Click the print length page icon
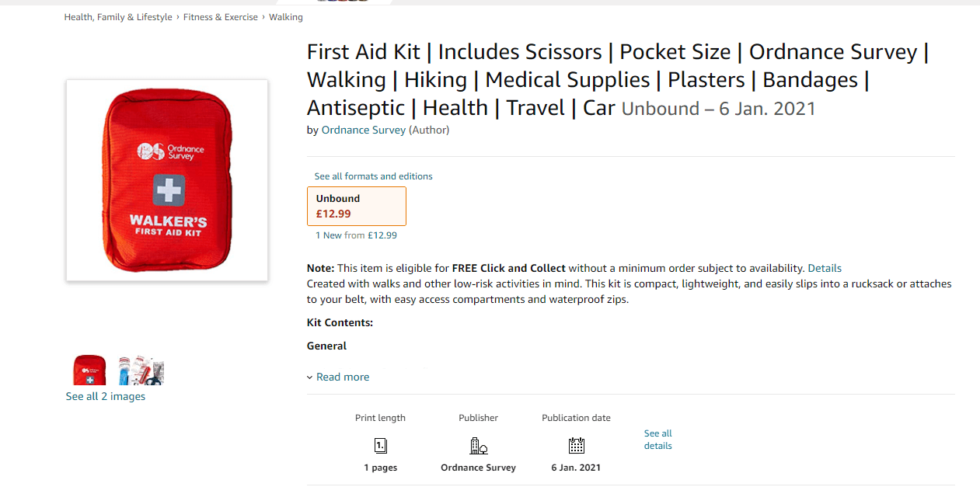 (x=380, y=445)
